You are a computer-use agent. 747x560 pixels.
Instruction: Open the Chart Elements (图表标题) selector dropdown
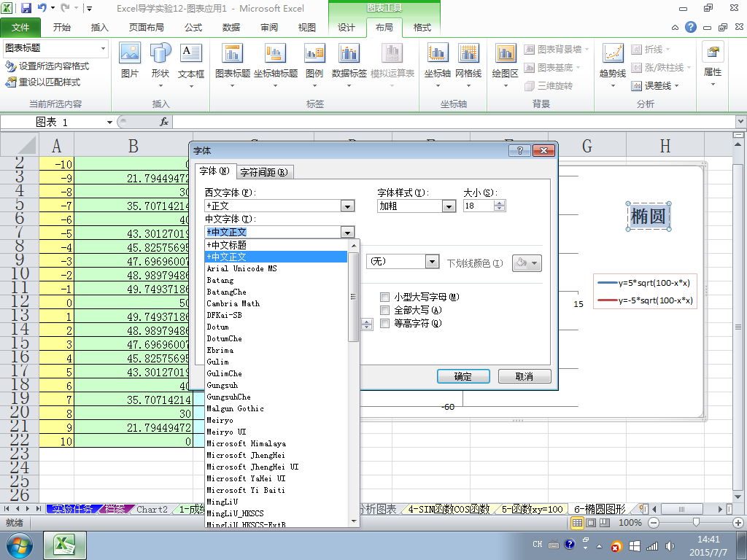(104, 48)
